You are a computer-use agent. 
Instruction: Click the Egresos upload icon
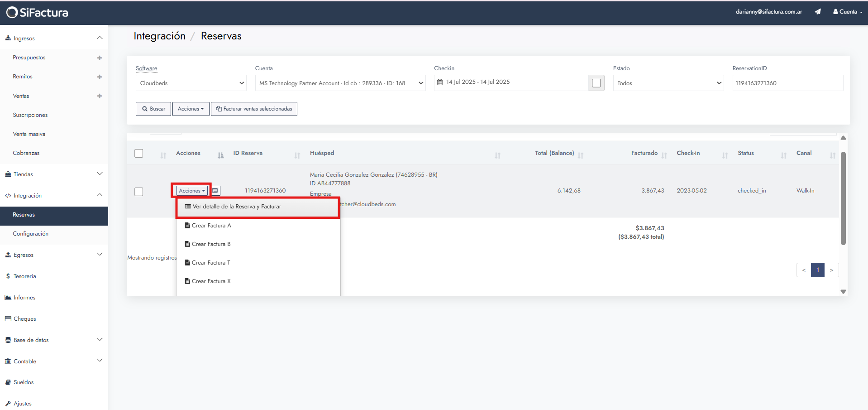click(8, 255)
